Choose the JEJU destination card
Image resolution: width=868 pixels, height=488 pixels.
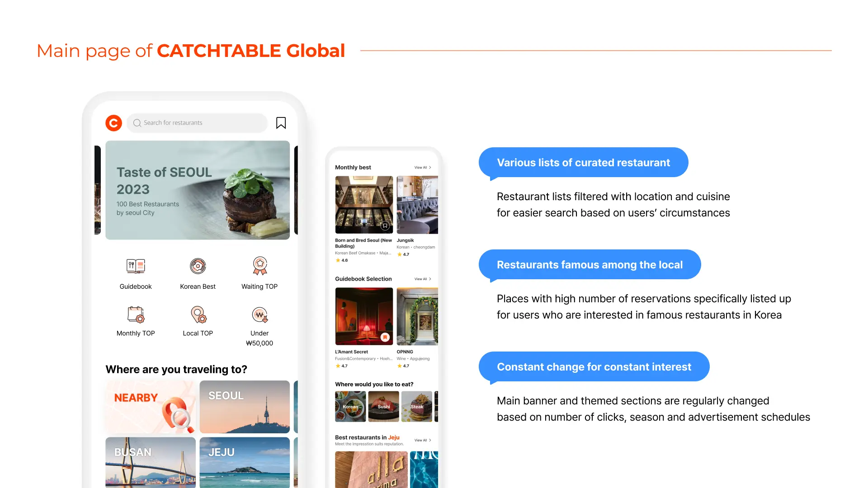coord(245,462)
